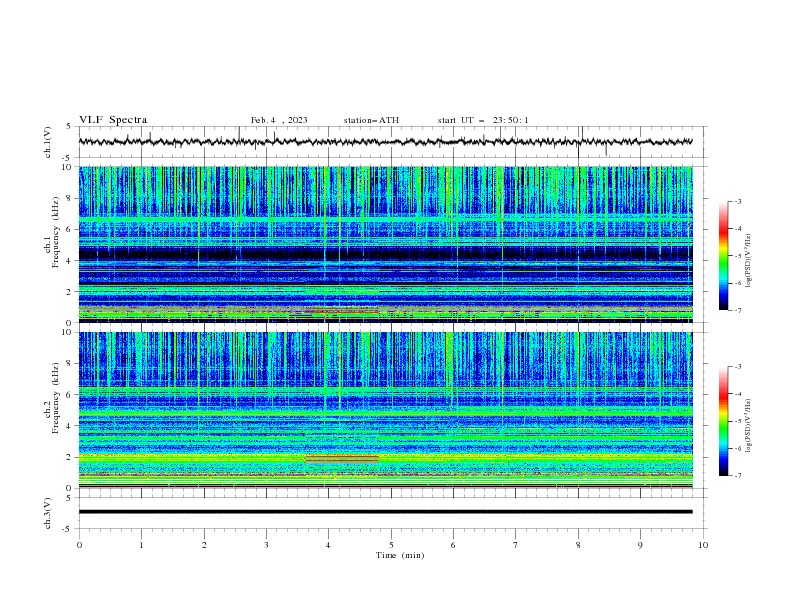Click the ch.1 voltage waveform trace
792x612 pixels.
click(385, 142)
